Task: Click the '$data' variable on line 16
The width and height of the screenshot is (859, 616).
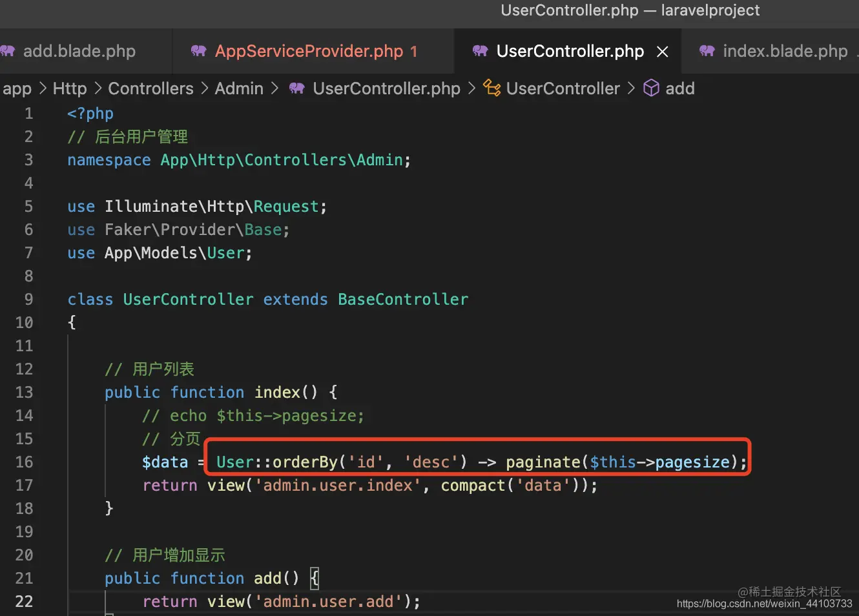Action: [x=165, y=462]
